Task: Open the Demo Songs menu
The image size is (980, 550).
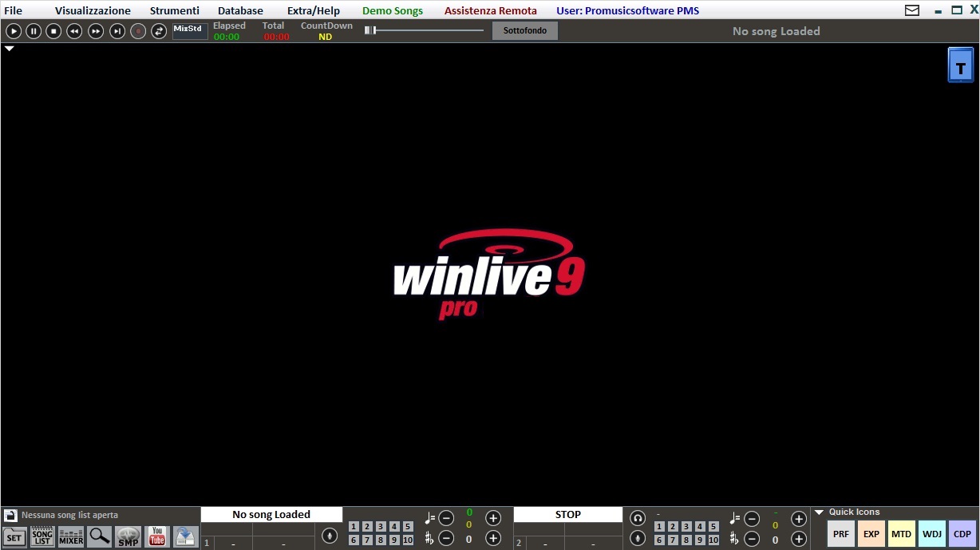Action: click(x=393, y=10)
